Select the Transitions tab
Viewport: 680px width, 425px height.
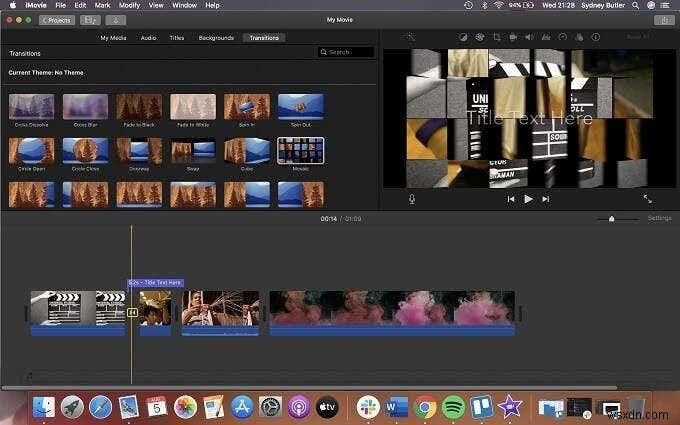click(x=264, y=38)
